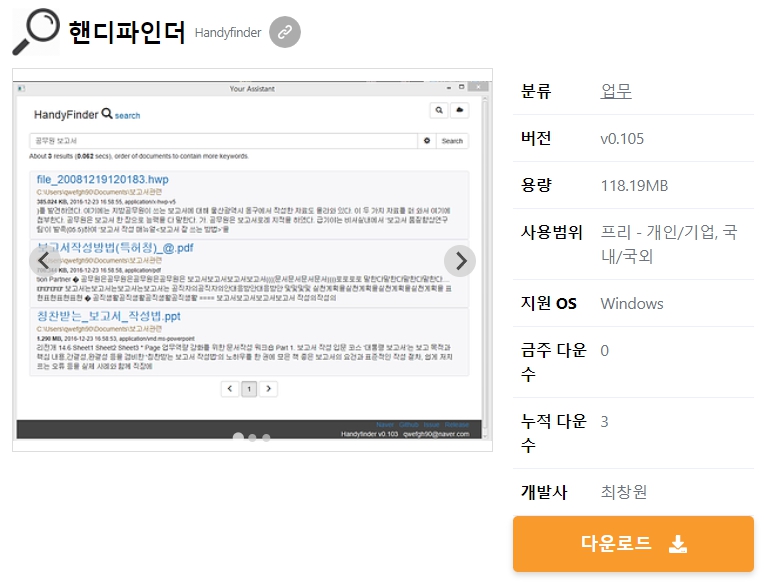Click the app screenshot thumbnail image
Image resolution: width=764 pixels, height=583 pixels.
252,260
